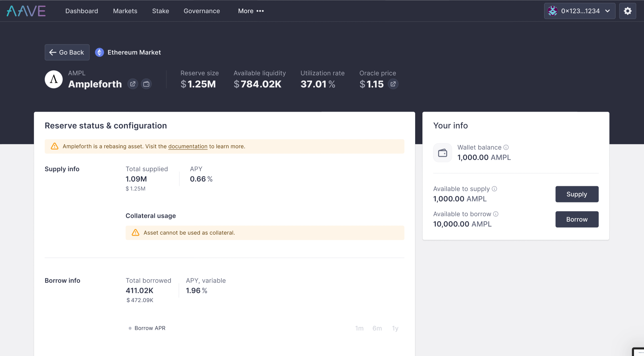This screenshot has height=356, width=644.
Task: Click the wallet icon in Your info panel
Action: click(442, 152)
